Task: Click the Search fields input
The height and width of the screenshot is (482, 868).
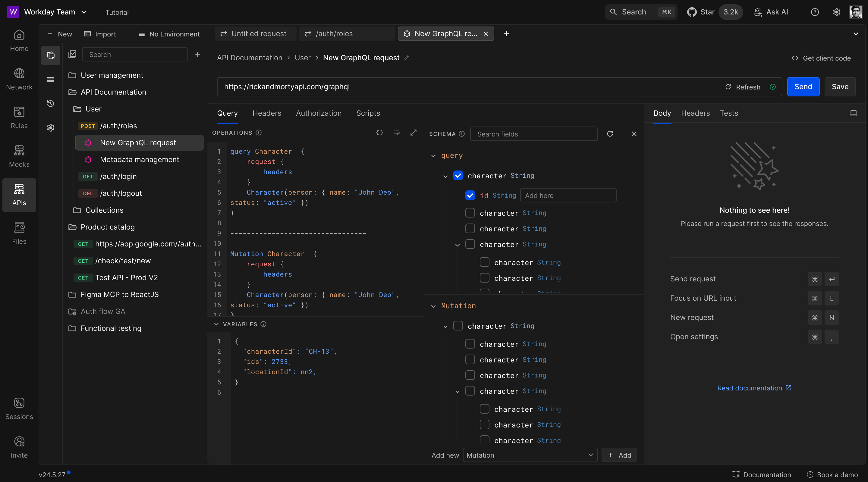Action: [534, 134]
